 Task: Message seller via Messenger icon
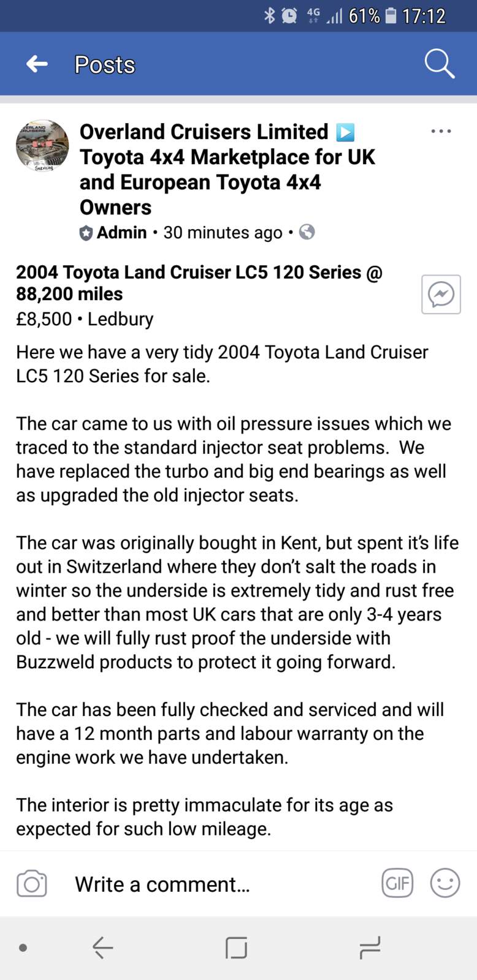point(441,295)
